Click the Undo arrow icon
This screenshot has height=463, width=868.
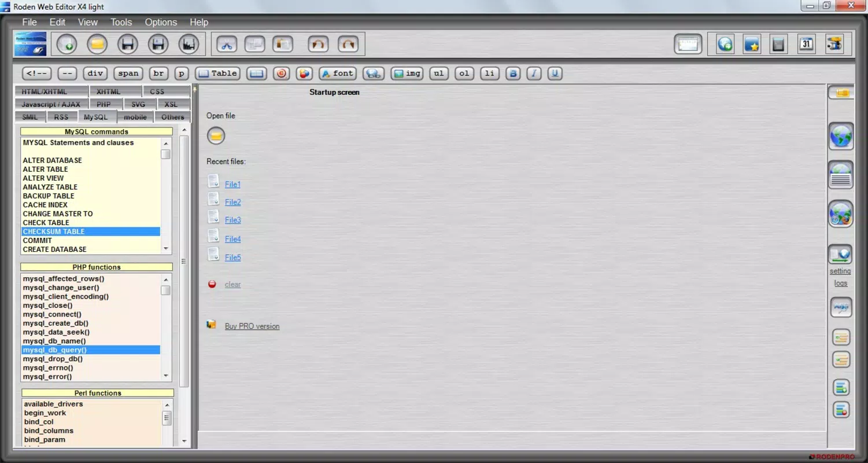(x=317, y=44)
